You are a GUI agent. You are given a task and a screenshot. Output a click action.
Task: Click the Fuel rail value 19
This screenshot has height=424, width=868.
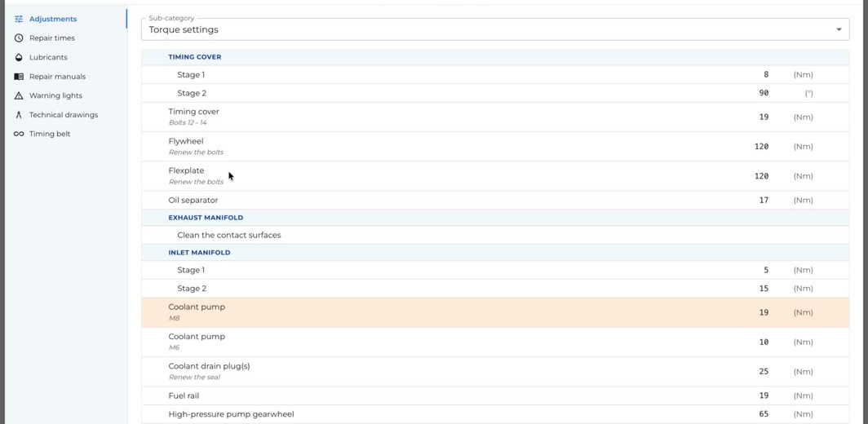coord(764,395)
